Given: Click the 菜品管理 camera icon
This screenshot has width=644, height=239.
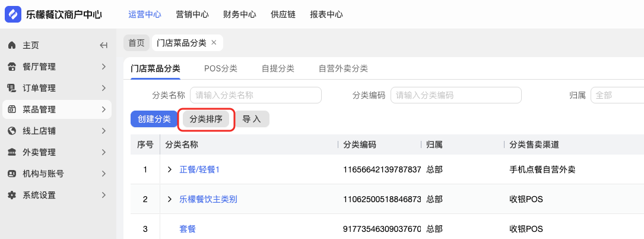Looking at the screenshot, I should (11, 109).
